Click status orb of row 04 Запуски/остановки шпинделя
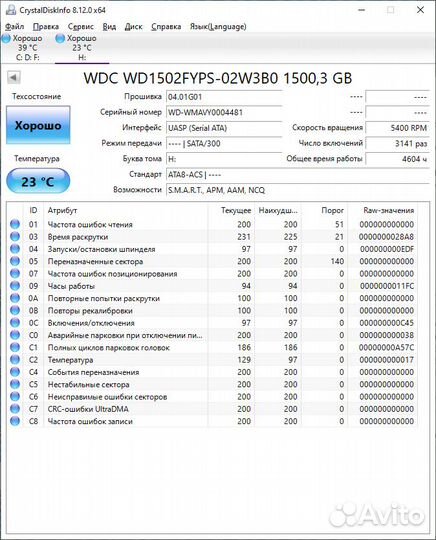436x540 pixels. (15, 249)
